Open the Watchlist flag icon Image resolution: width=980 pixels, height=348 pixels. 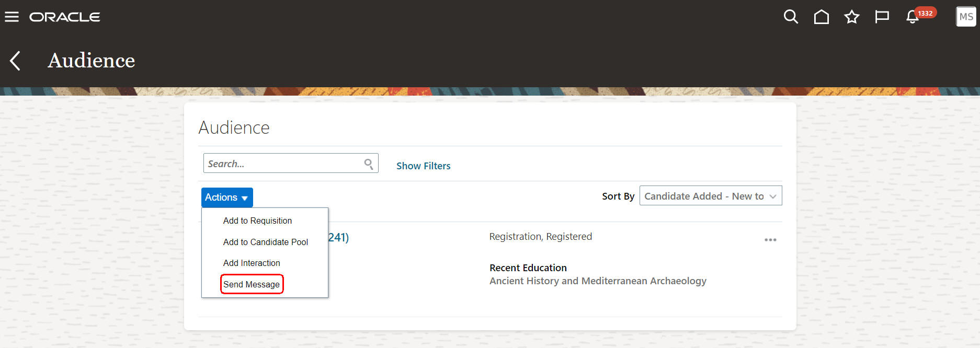click(882, 17)
